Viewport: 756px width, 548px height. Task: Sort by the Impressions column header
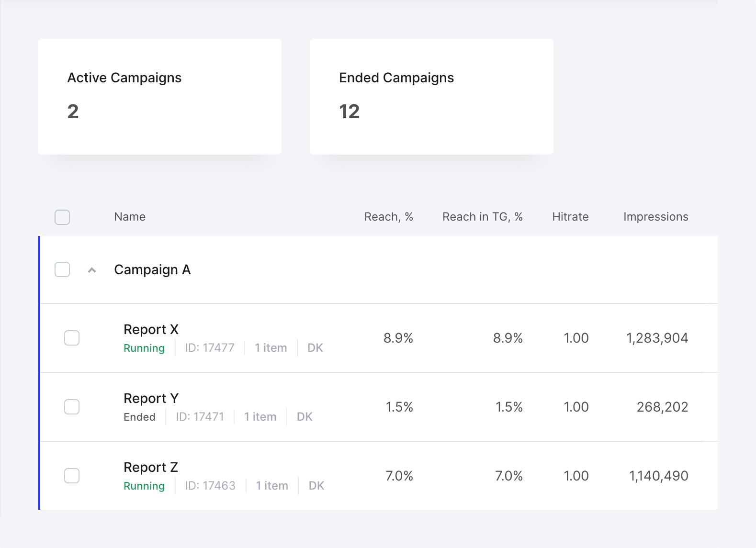656,217
